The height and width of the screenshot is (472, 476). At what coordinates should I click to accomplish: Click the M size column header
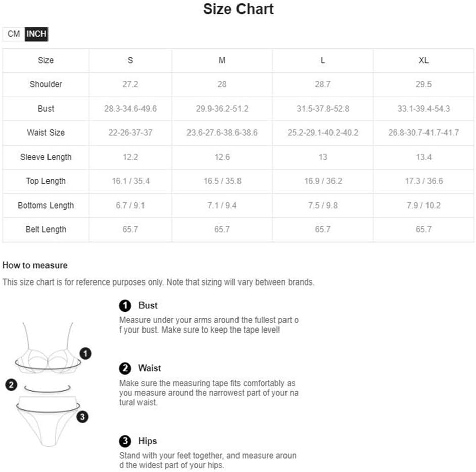click(x=222, y=60)
